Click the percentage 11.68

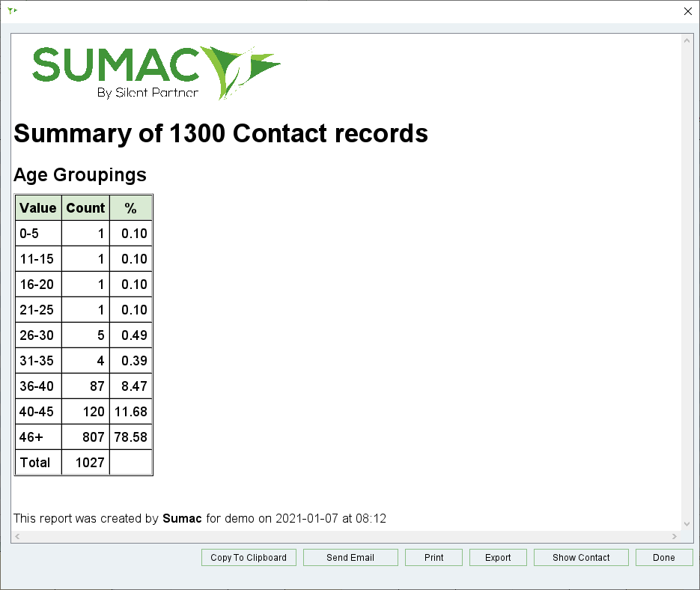pyautogui.click(x=131, y=412)
